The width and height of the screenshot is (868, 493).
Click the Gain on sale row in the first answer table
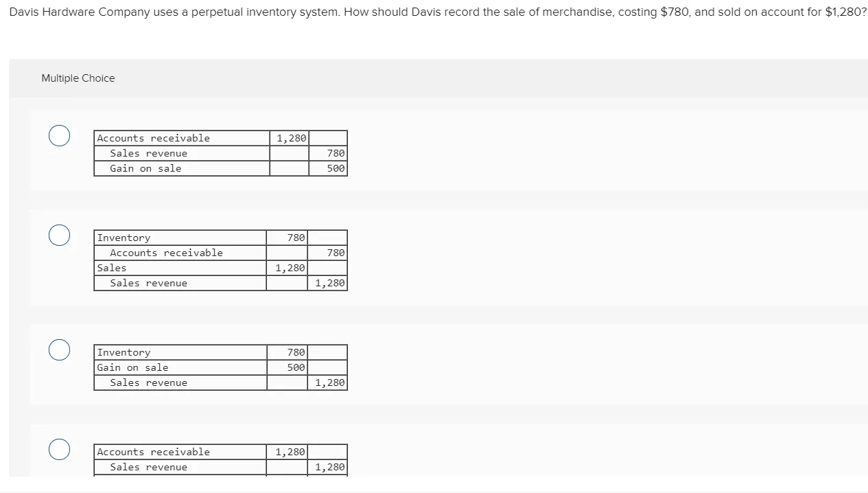tap(220, 169)
